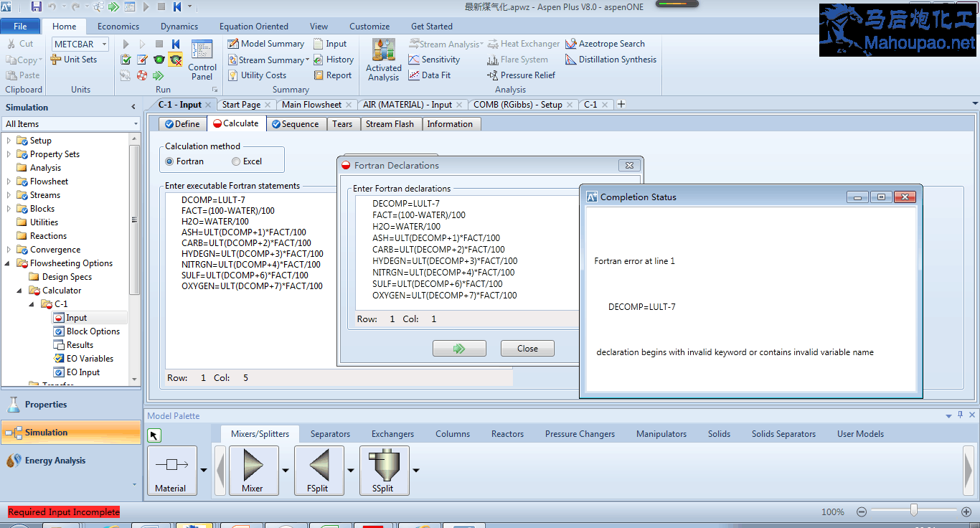
Task: Open the Tears tab of calculator
Action: coord(342,124)
